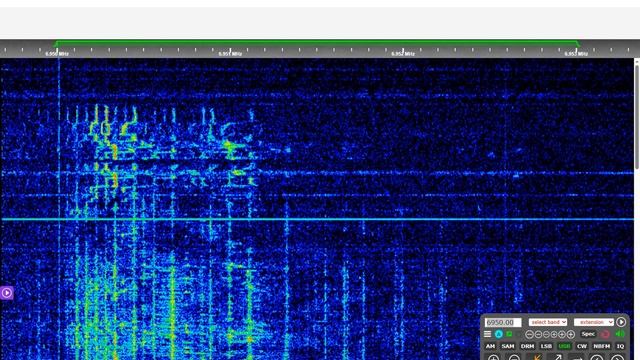Image resolution: width=640 pixels, height=360 pixels.
Task: Click the 6.950 MHz label on frequency scale
Action: coord(57,53)
